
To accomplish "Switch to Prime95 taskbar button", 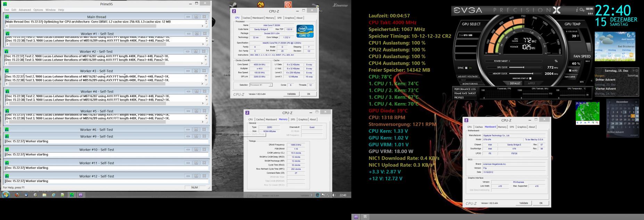I will click(72, 195).
